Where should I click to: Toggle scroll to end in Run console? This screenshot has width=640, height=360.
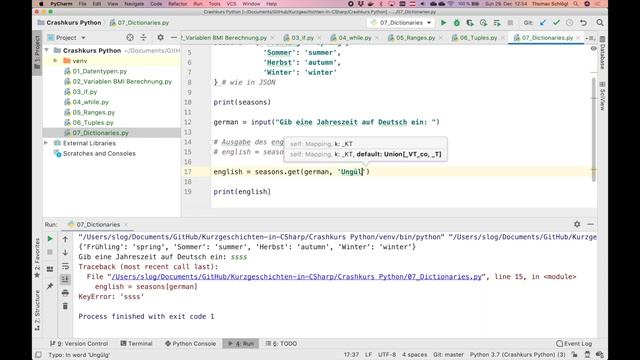tap(65, 279)
